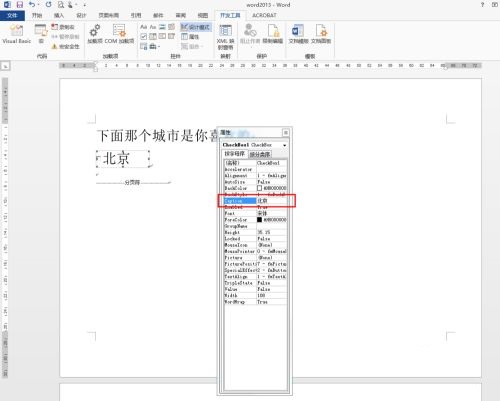500x401 pixels.
Task: Toggle Design Mode in Controls group
Action: pos(195,27)
